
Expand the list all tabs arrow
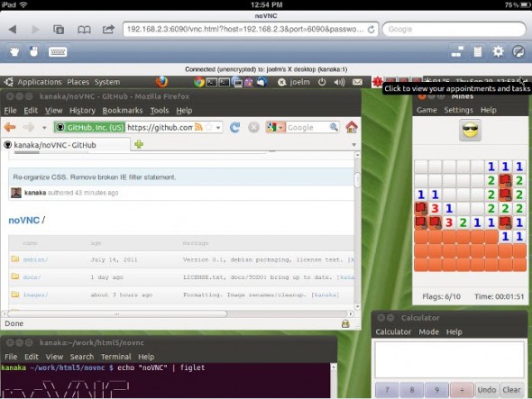pyautogui.click(x=353, y=145)
